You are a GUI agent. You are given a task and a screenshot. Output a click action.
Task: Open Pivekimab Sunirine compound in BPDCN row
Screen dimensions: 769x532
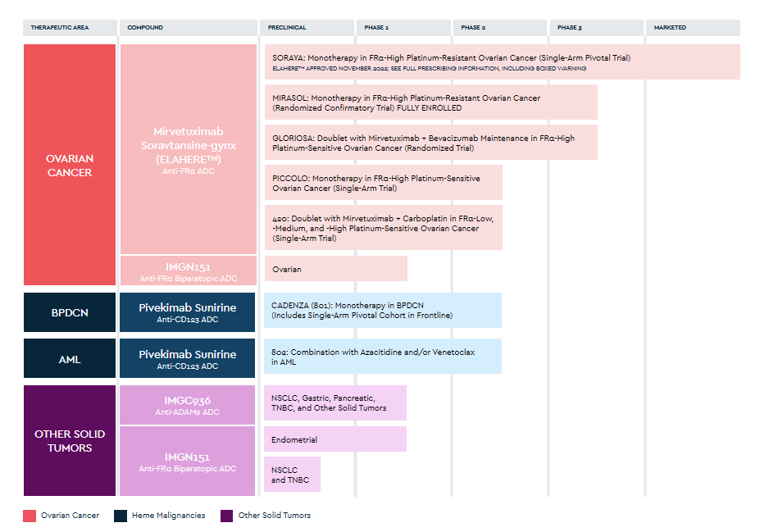[x=188, y=312]
